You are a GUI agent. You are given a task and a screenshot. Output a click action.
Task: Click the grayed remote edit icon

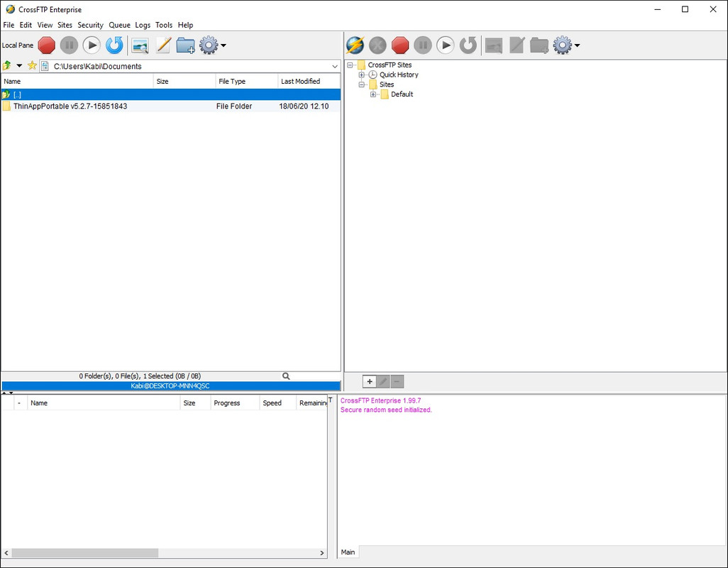(517, 45)
